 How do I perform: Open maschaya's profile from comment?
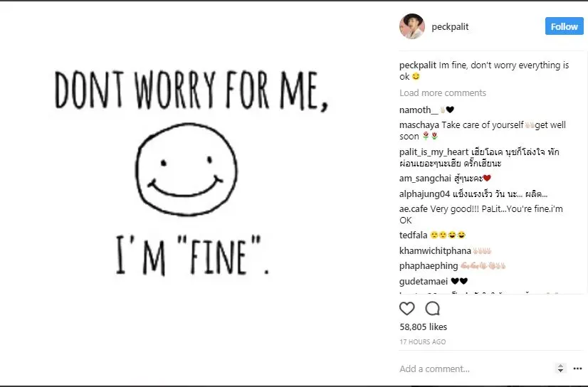[419, 125]
